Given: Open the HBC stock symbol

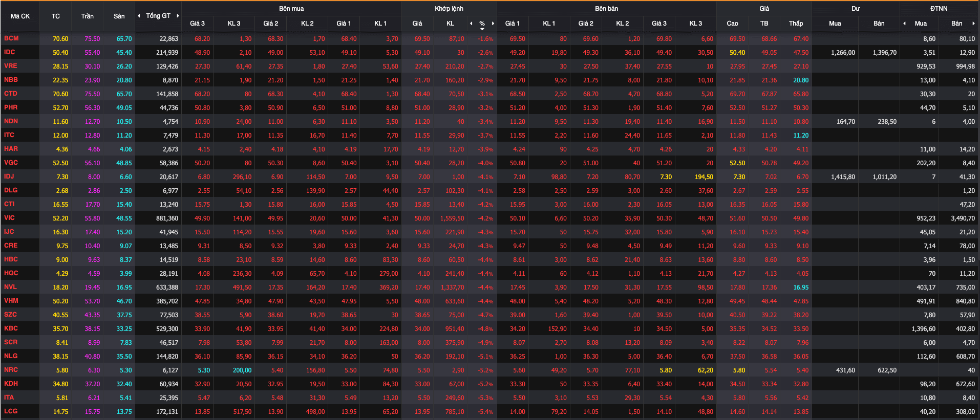Looking at the screenshot, I should coord(11,259).
